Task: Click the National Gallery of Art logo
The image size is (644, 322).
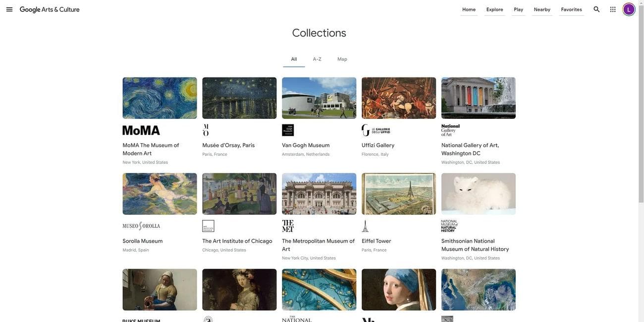Action: pos(450,130)
